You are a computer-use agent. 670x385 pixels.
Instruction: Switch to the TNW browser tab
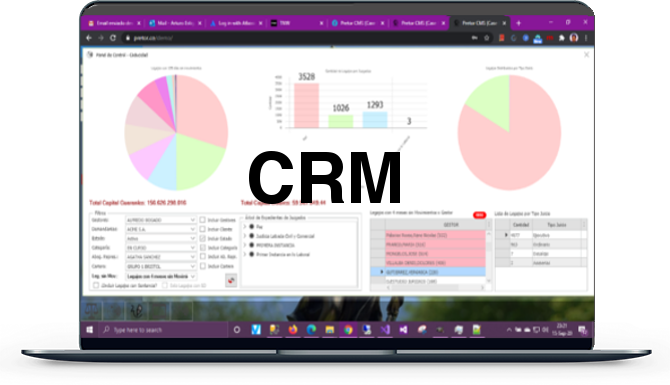pyautogui.click(x=297, y=23)
